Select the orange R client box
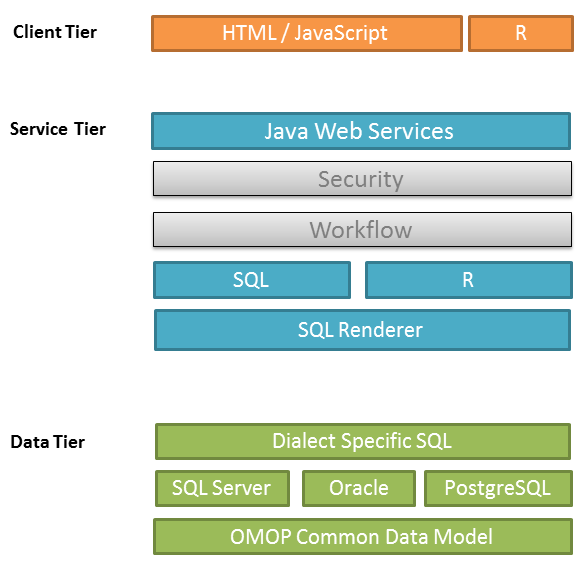The width and height of the screenshot is (584, 565). click(521, 34)
